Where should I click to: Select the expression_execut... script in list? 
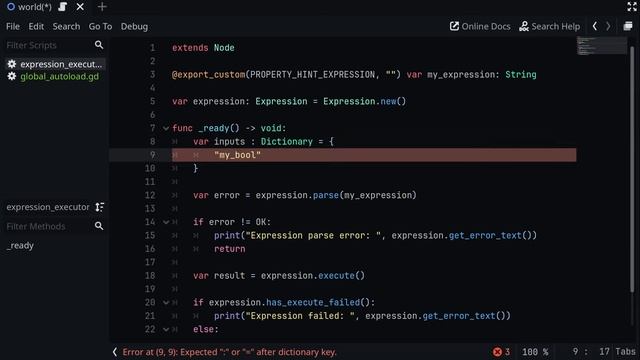(x=55, y=64)
